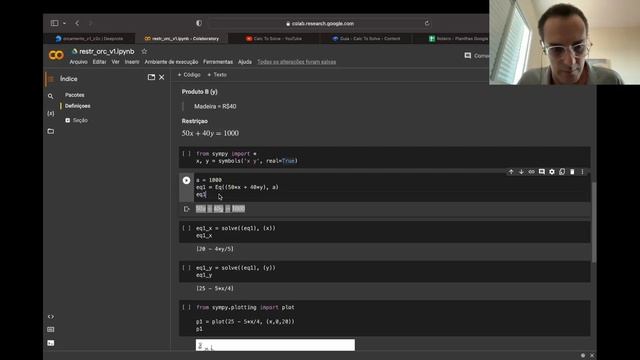
Task: Focus the colab.research.google.com address bar
Action: point(320,24)
